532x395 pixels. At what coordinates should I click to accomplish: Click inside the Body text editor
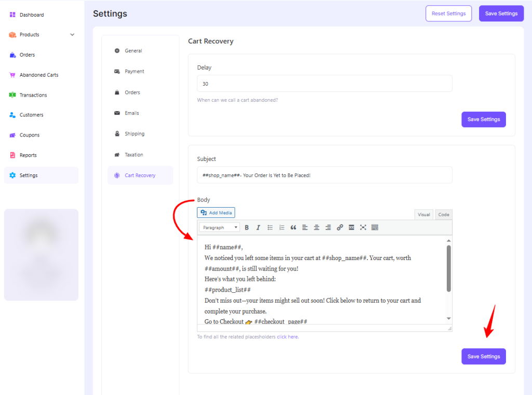coord(322,280)
